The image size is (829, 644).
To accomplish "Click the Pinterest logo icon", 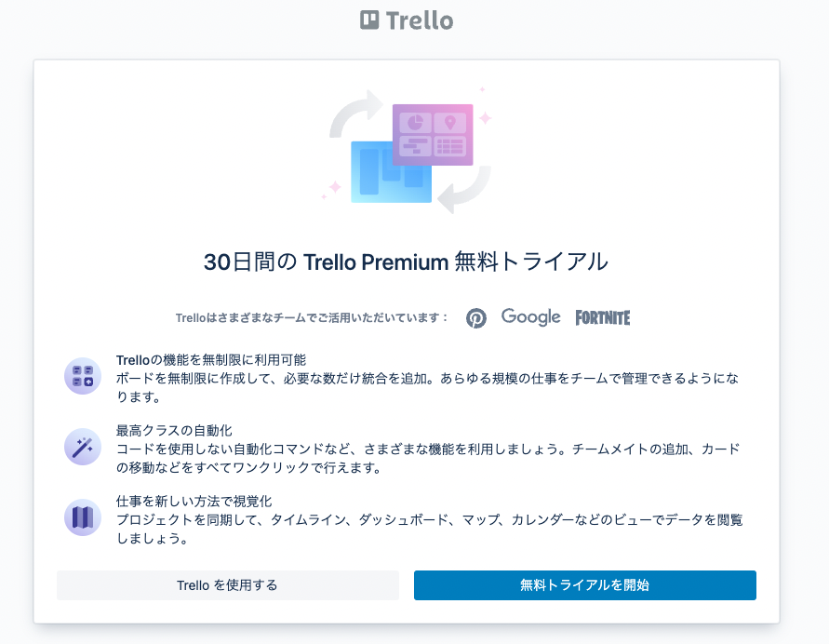I will click(x=476, y=317).
